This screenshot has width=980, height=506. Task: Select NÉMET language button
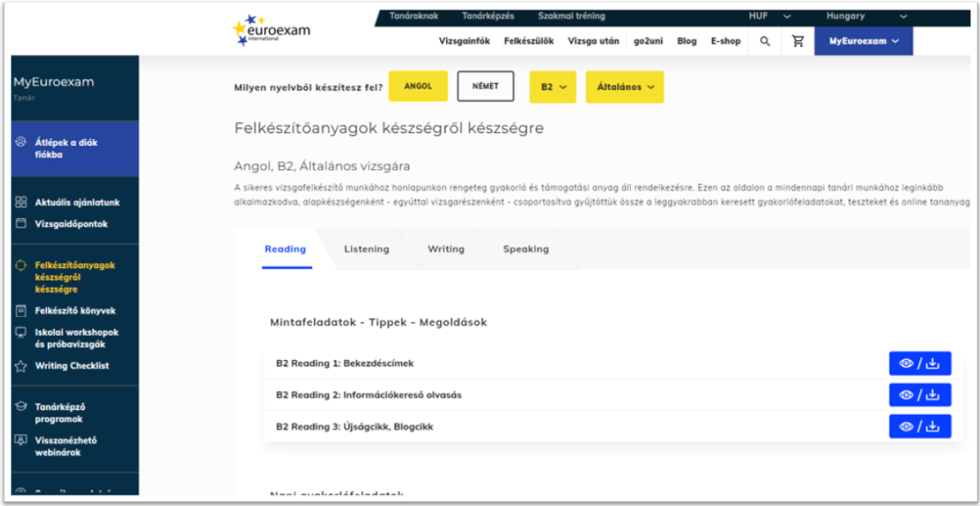(486, 86)
